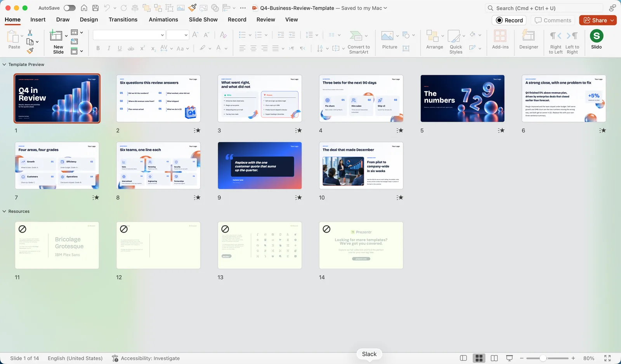
Task: Click the Home icon in title bar
Action: [x=84, y=8]
